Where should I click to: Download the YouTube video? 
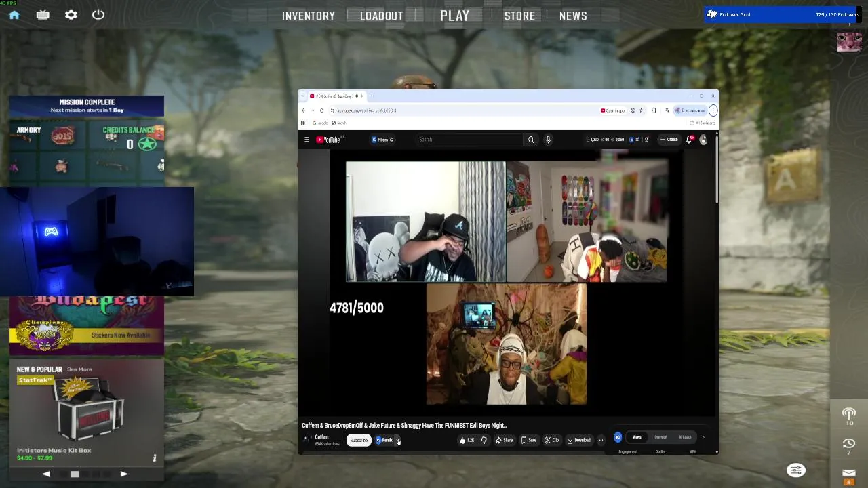(x=579, y=440)
